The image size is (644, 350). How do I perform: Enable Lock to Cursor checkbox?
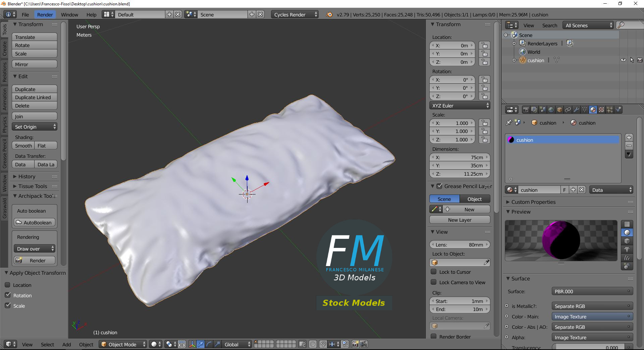[x=434, y=272]
